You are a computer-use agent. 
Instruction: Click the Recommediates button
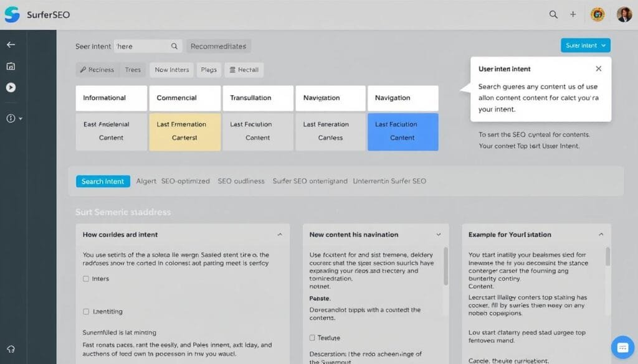[218, 46]
